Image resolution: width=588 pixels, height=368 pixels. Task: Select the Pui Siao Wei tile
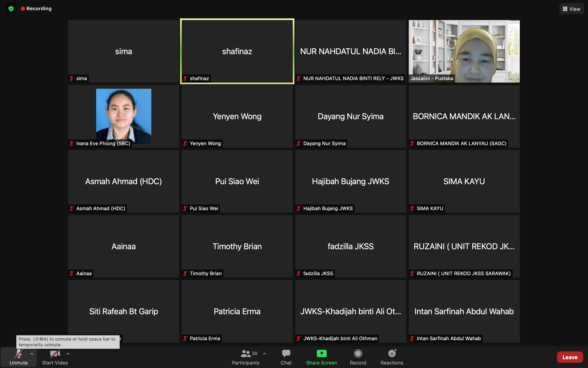coord(237,181)
